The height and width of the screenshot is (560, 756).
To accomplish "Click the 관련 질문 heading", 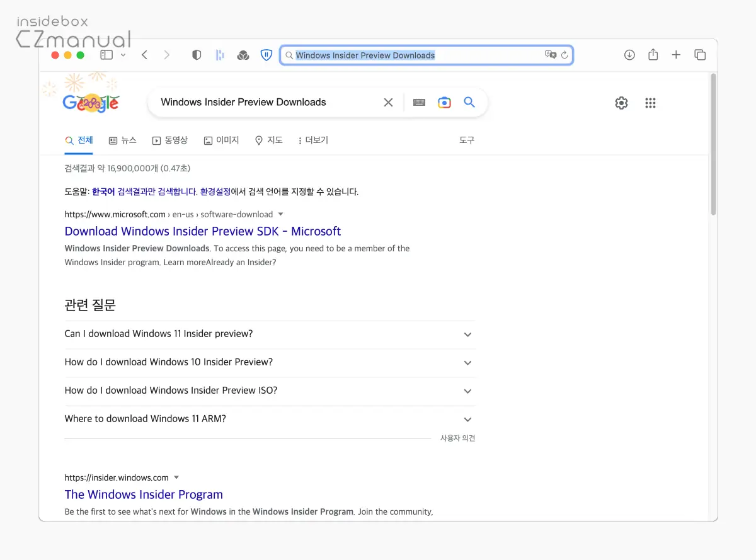I will (90, 306).
